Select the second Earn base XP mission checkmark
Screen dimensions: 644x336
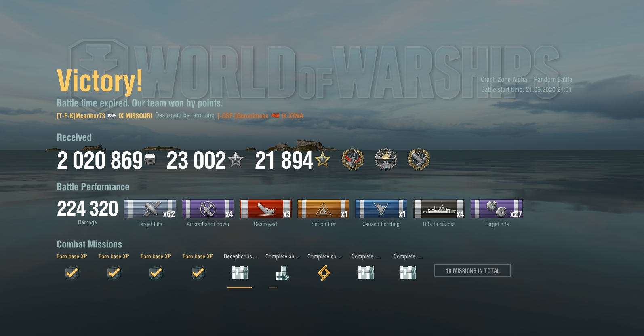coord(114,273)
